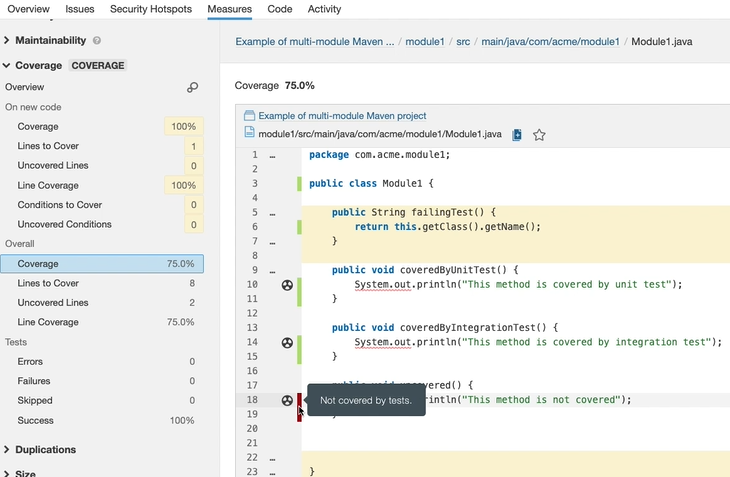
Task: Select the Errors test measure
Action: click(102, 362)
